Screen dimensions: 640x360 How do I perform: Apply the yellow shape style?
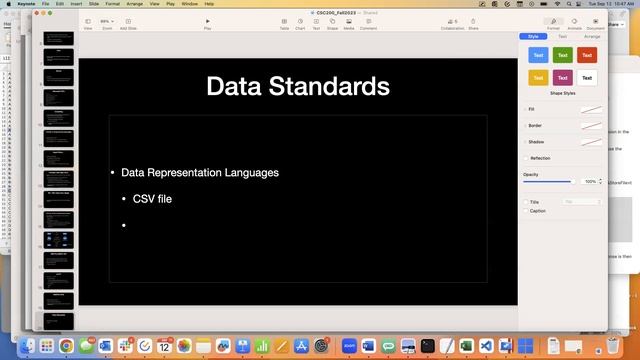pyautogui.click(x=538, y=78)
